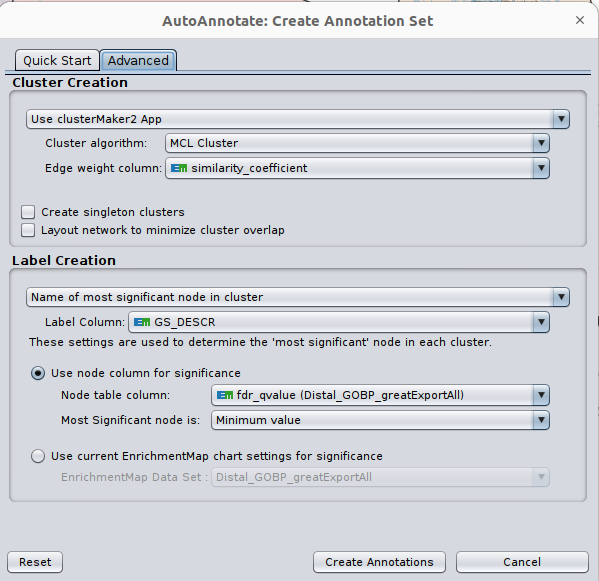Open the 'Use clusterMaker2 App' dropdown

[298, 119]
